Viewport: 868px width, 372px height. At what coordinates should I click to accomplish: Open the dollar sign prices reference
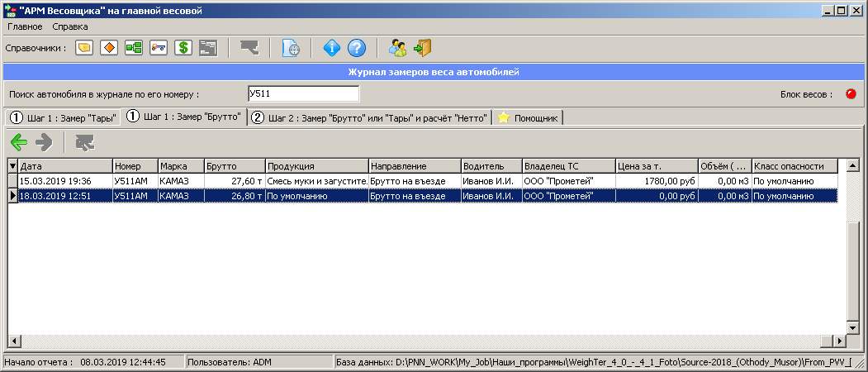pyautogui.click(x=183, y=48)
